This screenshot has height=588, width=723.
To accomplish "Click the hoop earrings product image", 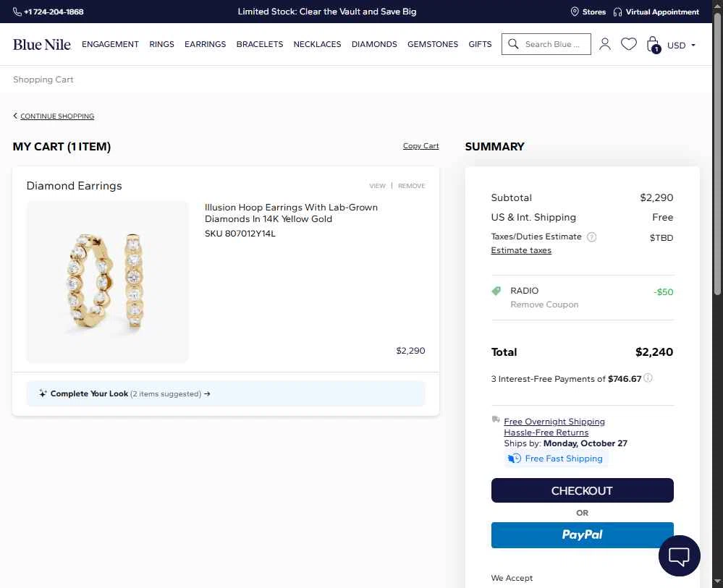I will click(x=107, y=281).
